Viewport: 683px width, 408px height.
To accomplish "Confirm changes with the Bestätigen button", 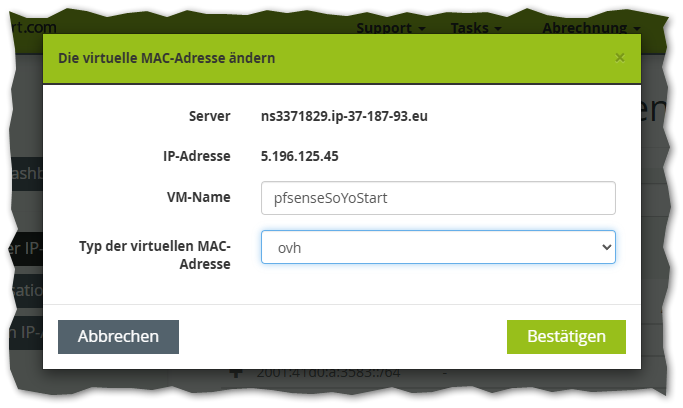I will coord(566,336).
